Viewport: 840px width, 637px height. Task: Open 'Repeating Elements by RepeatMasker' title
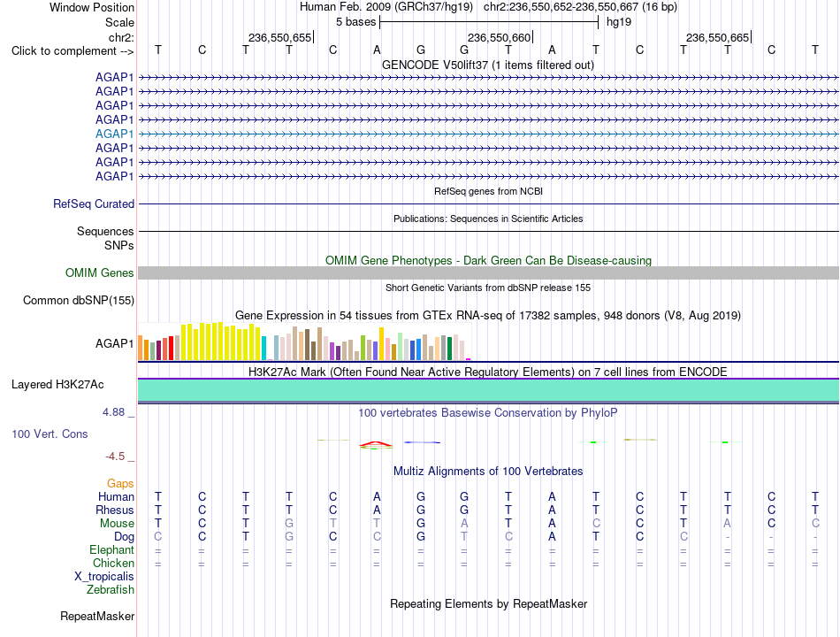[x=488, y=604]
